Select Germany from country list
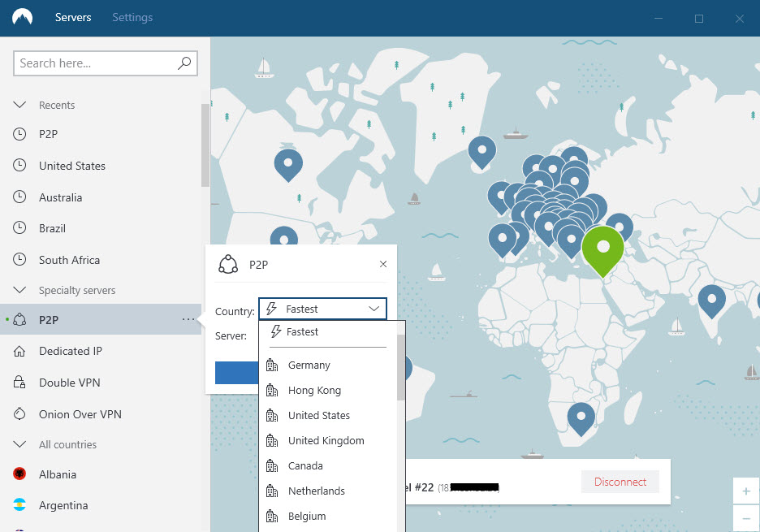The width and height of the screenshot is (760, 532). click(x=328, y=365)
